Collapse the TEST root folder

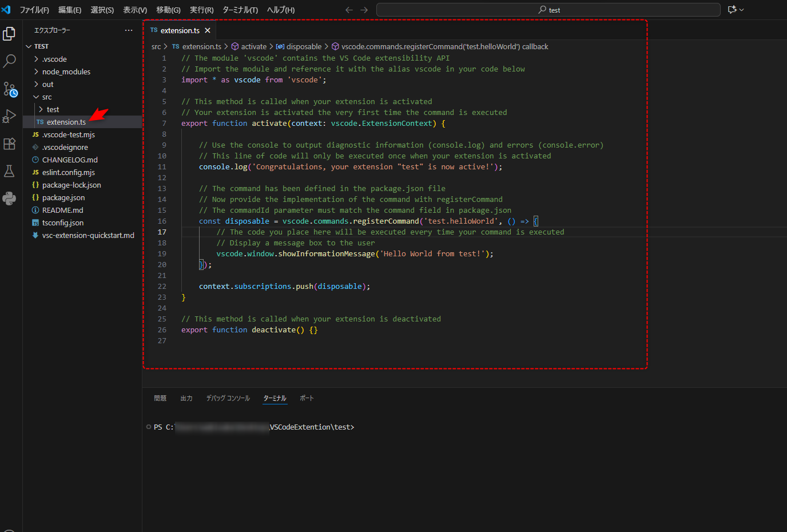tap(82, 46)
